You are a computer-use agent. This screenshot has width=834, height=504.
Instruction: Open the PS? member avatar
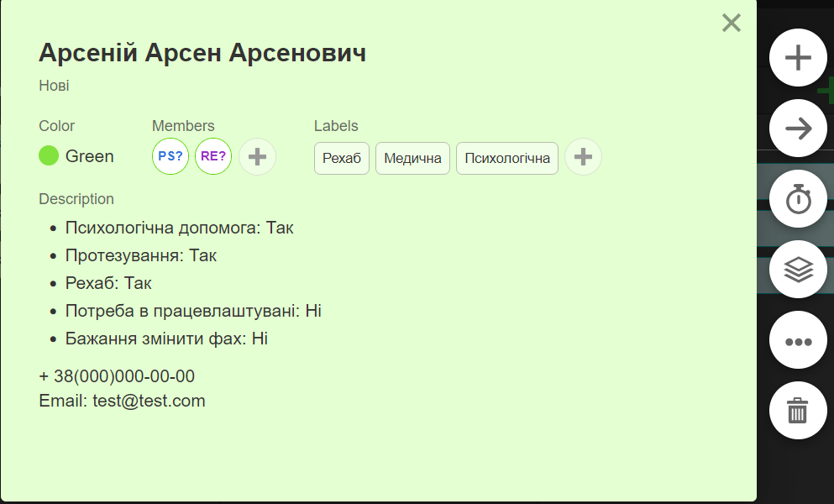click(x=170, y=156)
